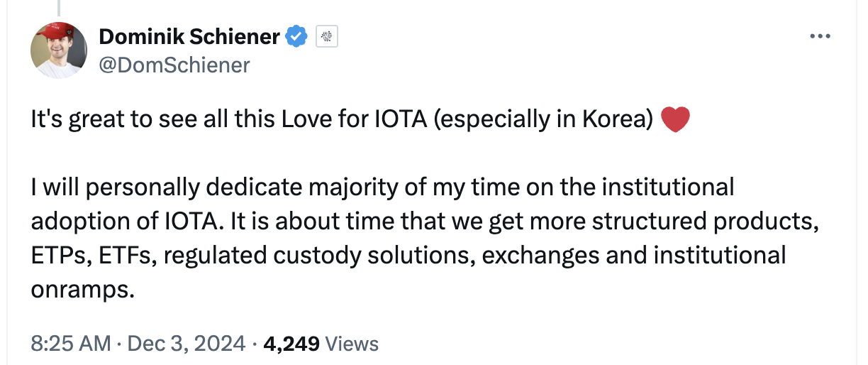Screen dimensions: 868x365
Task: Click the IOTA affiliation badge icon
Action: point(326,36)
